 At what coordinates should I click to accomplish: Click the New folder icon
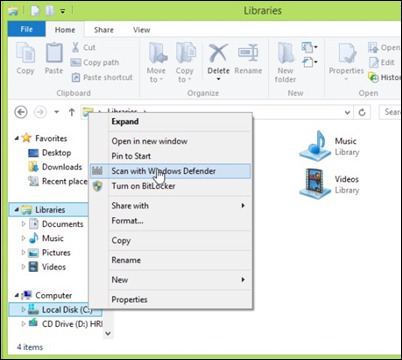[285, 53]
